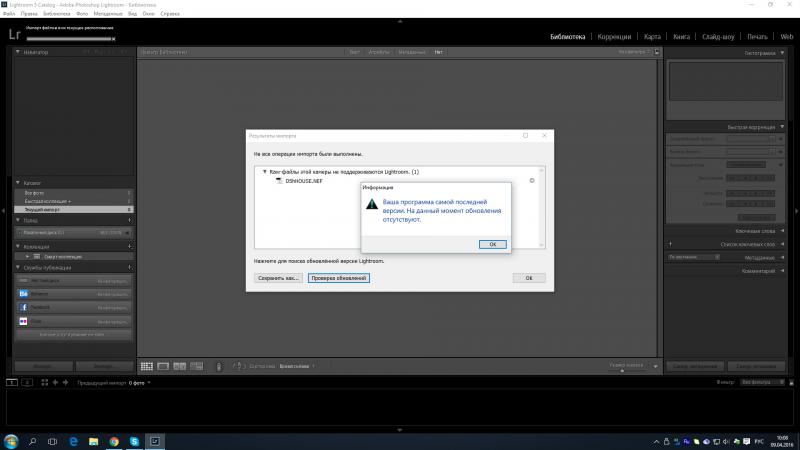Switch to compare view

[x=180, y=366]
